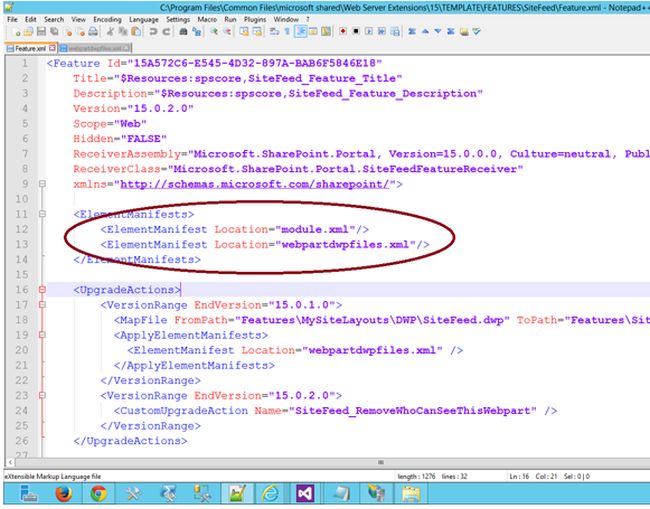Follow the schemas.microsoft.com/sharepoint link
This screenshot has width=650, height=509.
255,184
